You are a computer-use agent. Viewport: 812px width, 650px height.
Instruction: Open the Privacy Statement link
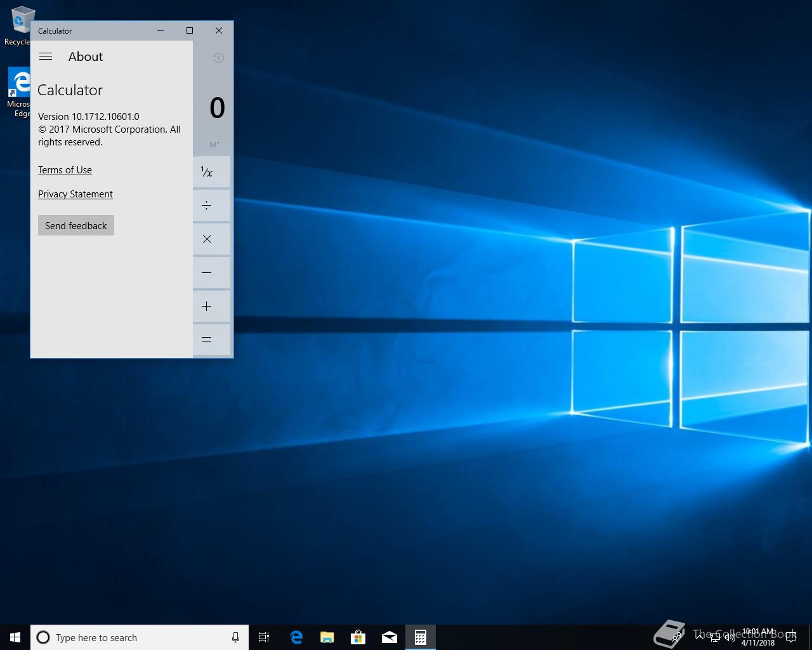tap(75, 194)
